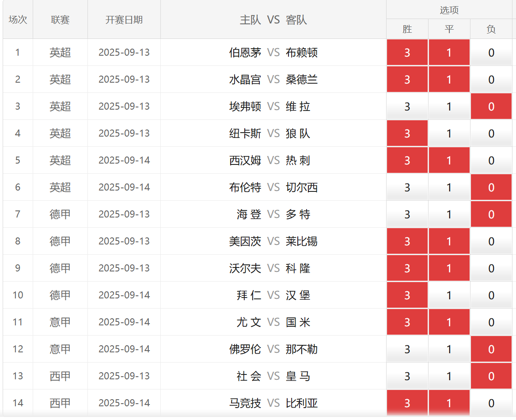
Task: Click the 英超 league cell in row 1
Action: click(60, 52)
